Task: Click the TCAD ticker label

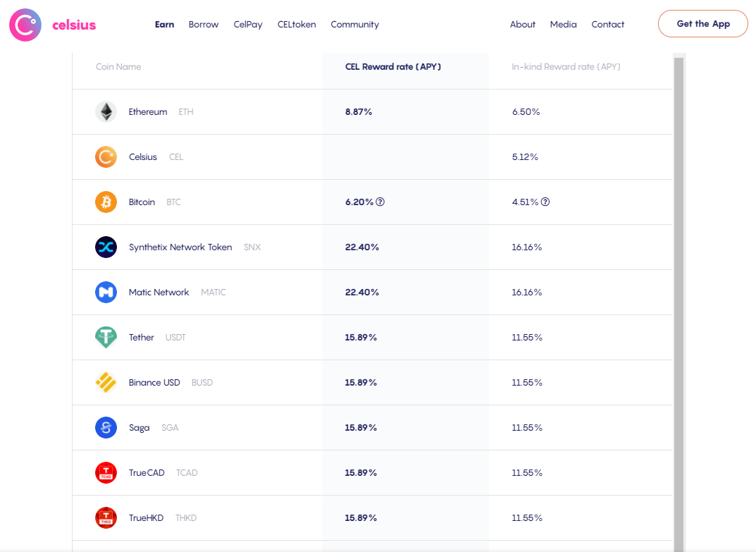Action: click(187, 473)
